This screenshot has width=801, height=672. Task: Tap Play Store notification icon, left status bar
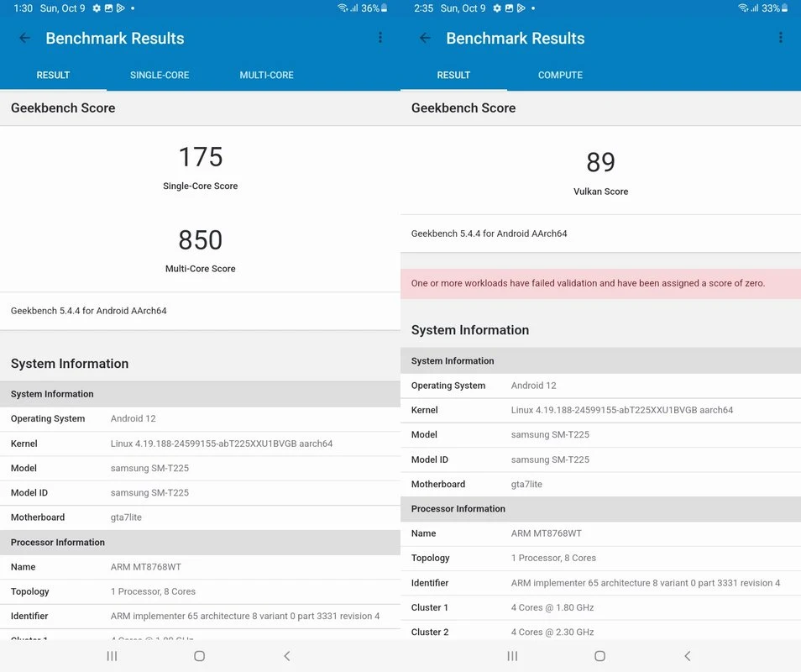pos(121,8)
